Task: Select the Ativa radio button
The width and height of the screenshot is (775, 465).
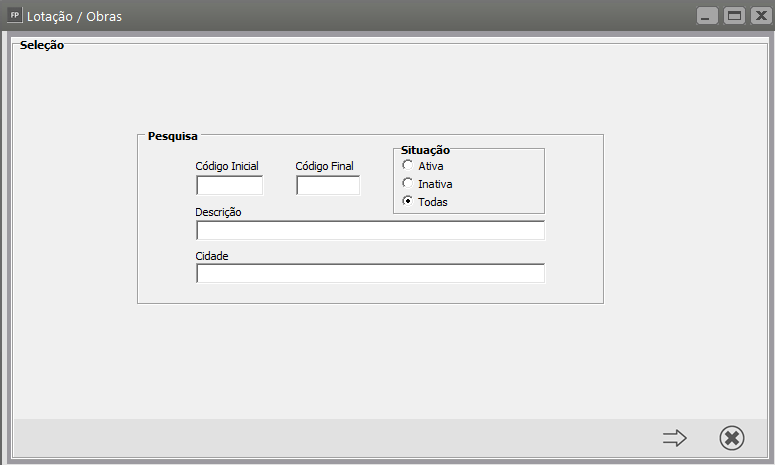Action: pos(407,165)
